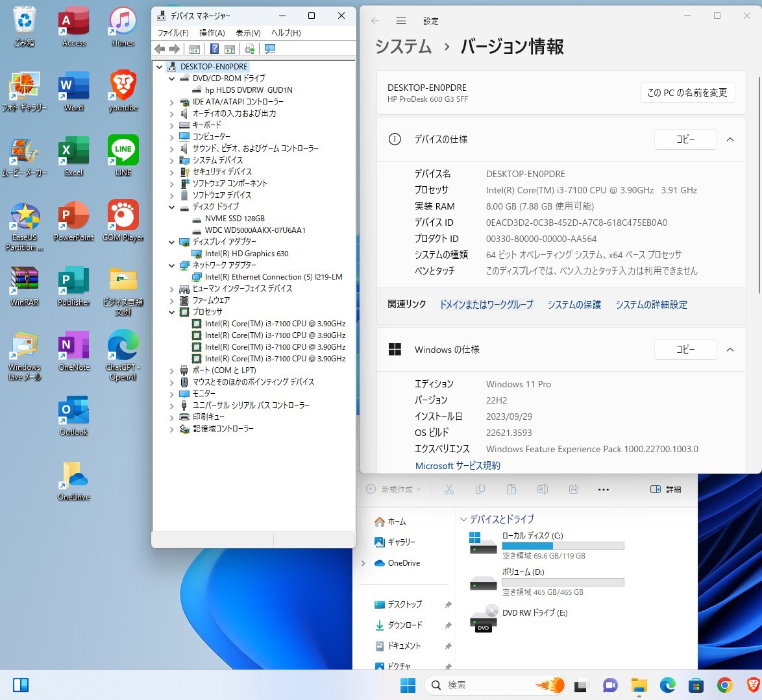The height and width of the screenshot is (700, 762).
Task: Collapse the デバイスの仕様 section chevron
Action: [730, 139]
